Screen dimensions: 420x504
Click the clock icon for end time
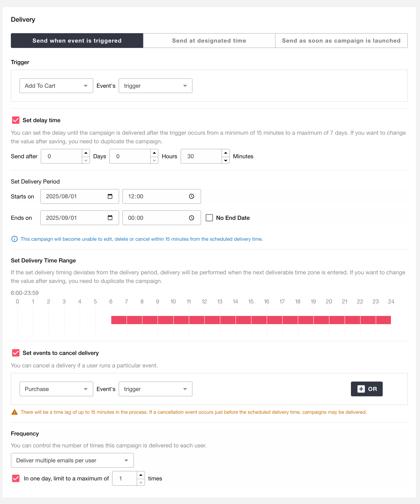191,218
